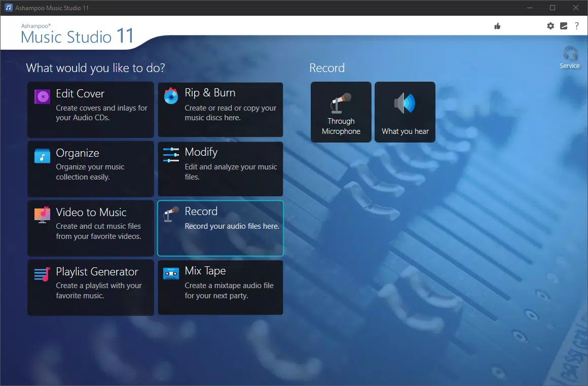Open the Rip & Burn title
This screenshot has width=588, height=386.
(x=210, y=93)
